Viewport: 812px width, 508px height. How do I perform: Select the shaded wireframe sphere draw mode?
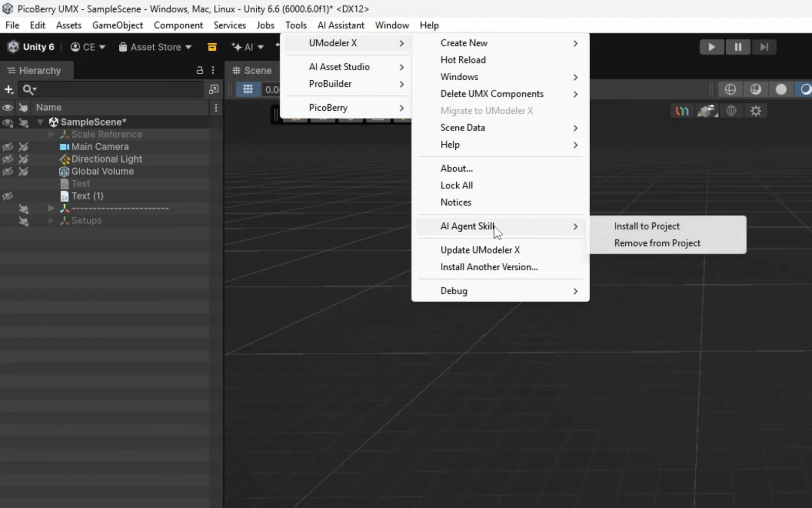point(756,89)
